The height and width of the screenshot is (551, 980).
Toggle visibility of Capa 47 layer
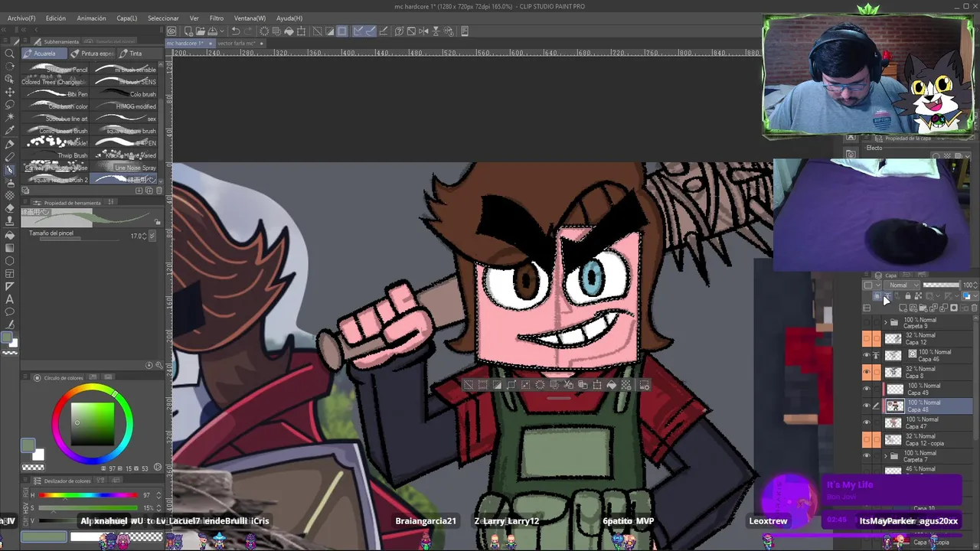(x=867, y=422)
